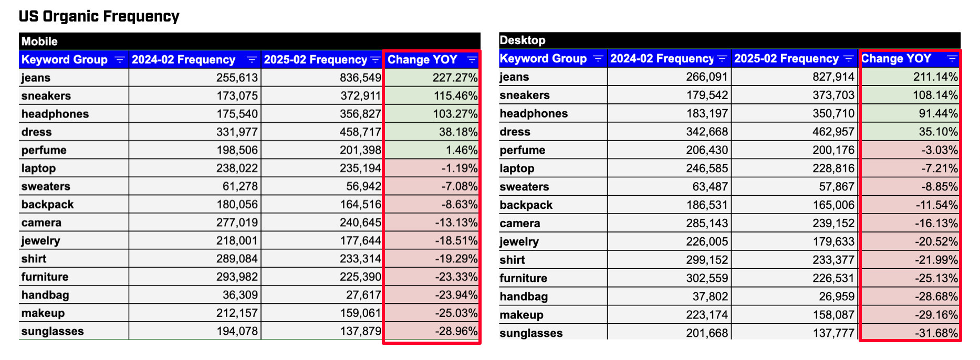Click green 227.27% Mobile jeans cell
The width and height of the screenshot is (980, 360).
pos(432,78)
